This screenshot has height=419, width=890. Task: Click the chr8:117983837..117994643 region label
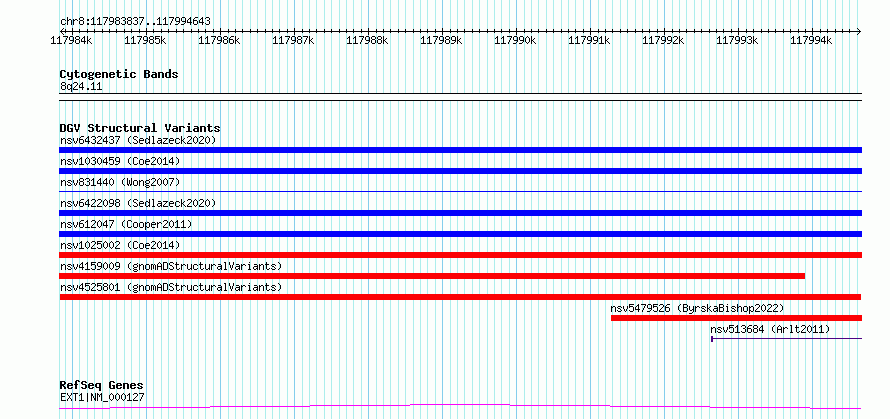pyautogui.click(x=136, y=22)
